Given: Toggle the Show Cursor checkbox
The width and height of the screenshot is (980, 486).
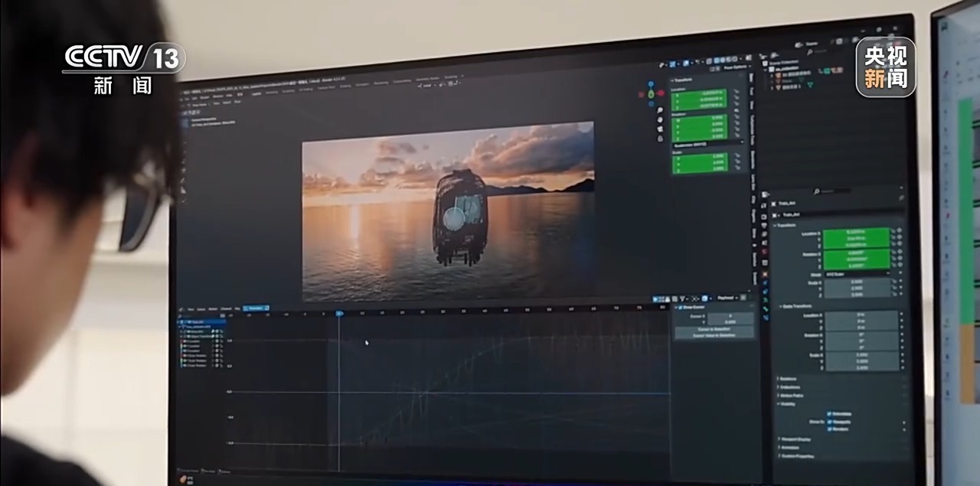Looking at the screenshot, I should coord(679,308).
